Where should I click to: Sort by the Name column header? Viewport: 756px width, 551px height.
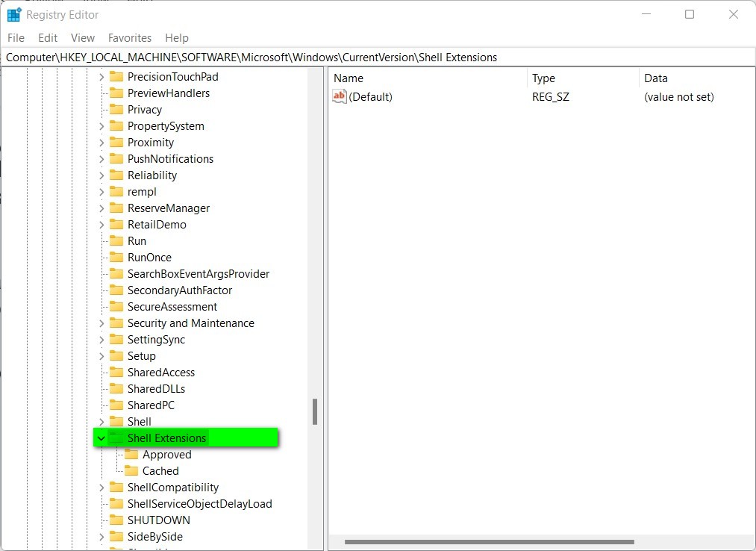(x=428, y=78)
